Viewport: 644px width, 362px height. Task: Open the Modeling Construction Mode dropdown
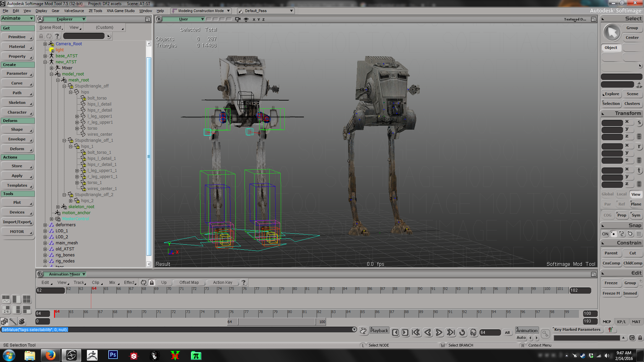click(201, 11)
